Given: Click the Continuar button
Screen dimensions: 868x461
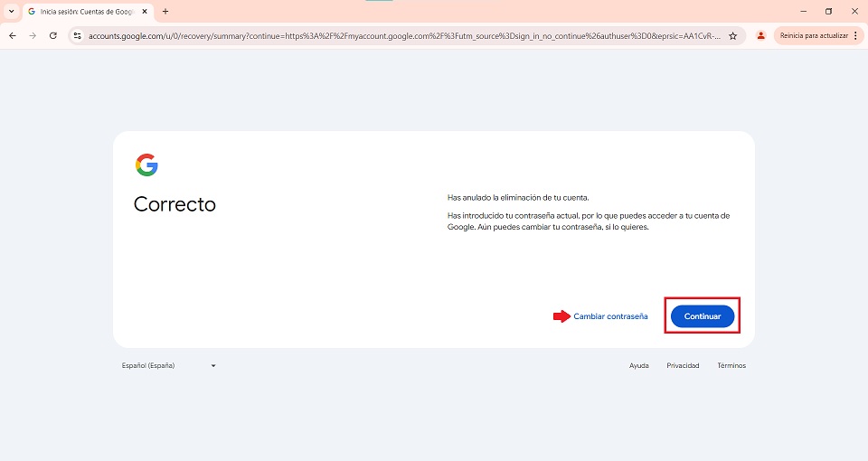Looking at the screenshot, I should coord(702,316).
